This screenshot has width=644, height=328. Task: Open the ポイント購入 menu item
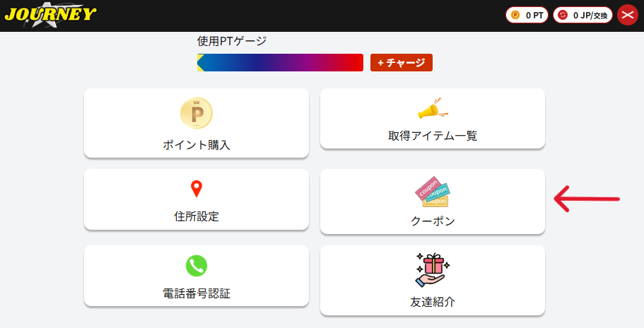(x=197, y=145)
